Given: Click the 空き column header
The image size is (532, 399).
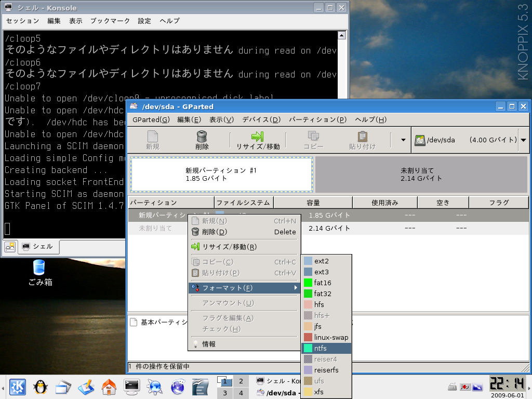Looking at the screenshot, I should click(x=443, y=203).
